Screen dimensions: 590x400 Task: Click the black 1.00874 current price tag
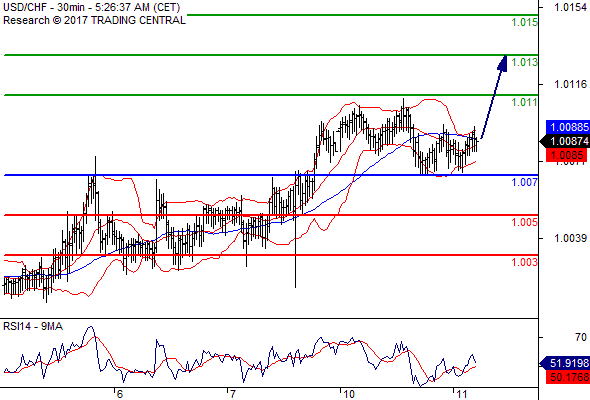pyautogui.click(x=566, y=141)
